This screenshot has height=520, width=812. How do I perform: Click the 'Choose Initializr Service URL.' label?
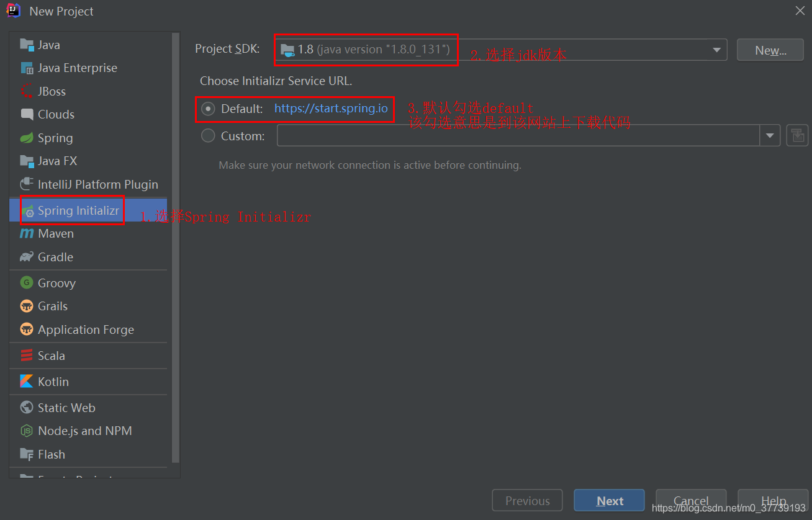[x=276, y=81]
